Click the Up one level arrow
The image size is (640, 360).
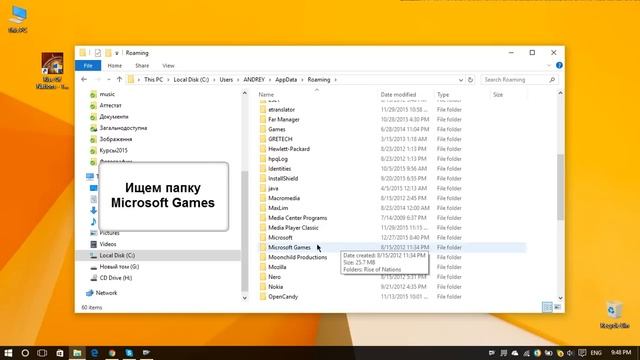tap(119, 80)
